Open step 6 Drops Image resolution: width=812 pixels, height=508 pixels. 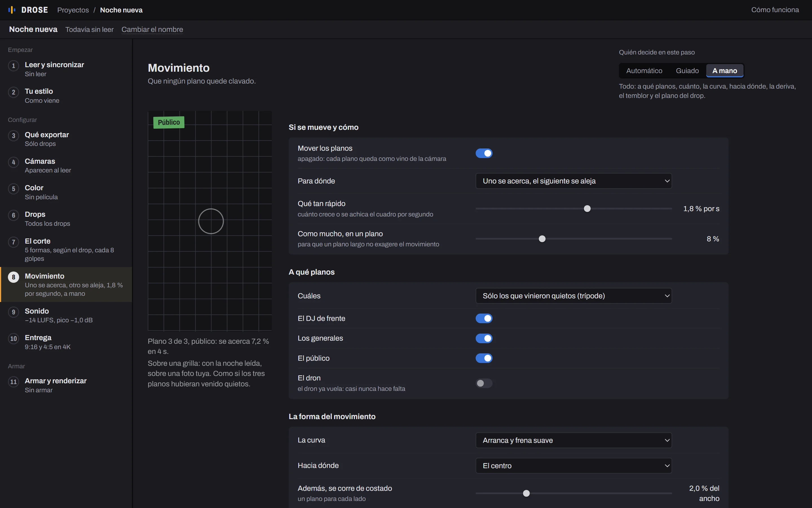click(66, 219)
